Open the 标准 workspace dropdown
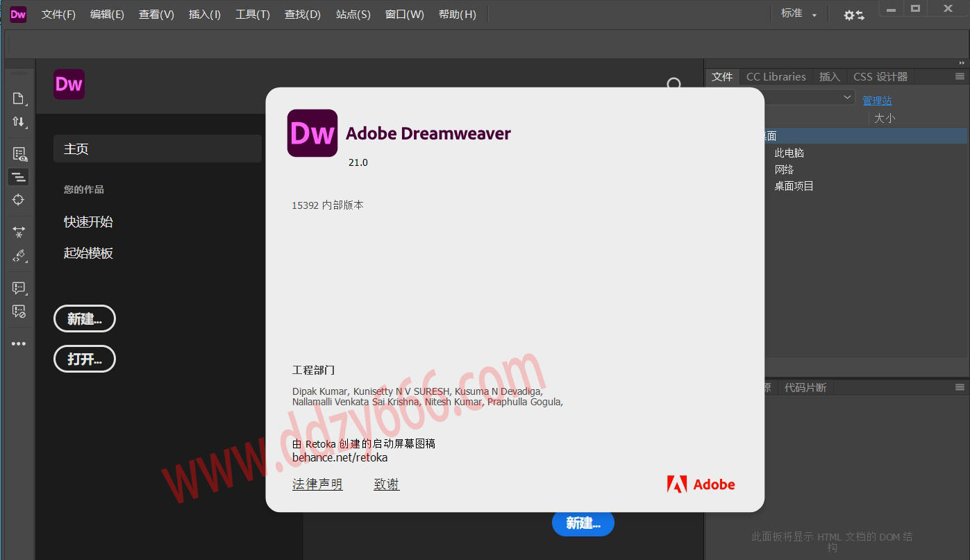This screenshot has width=970, height=560. tap(798, 14)
